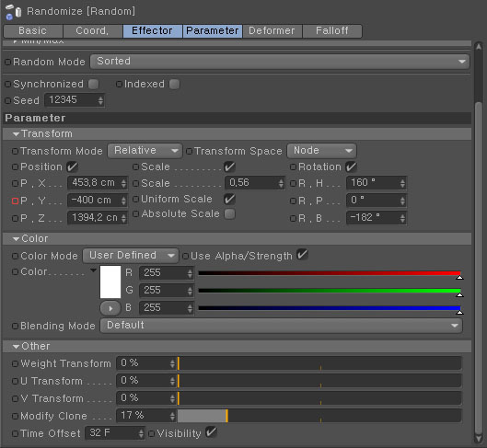Click the Randomize effector object icon
487x448 pixels.
(x=13, y=12)
